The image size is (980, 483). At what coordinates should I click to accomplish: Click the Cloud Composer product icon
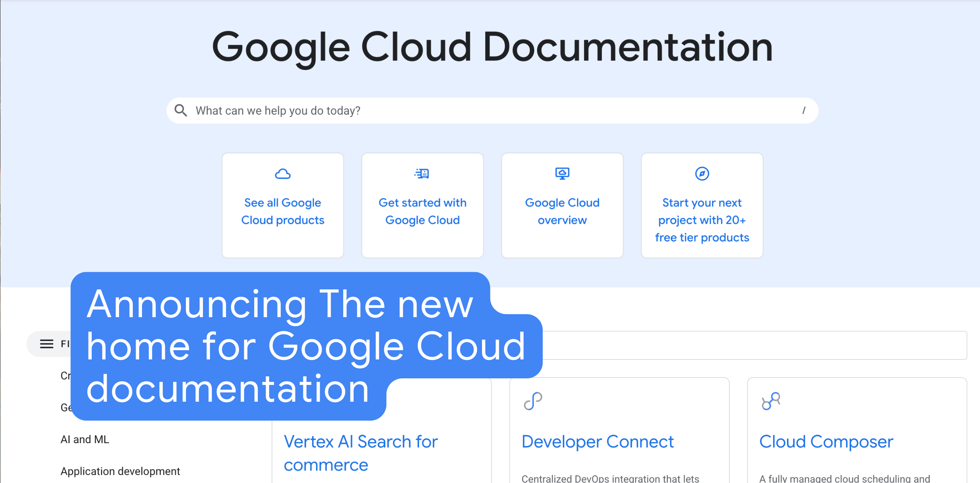click(x=770, y=401)
